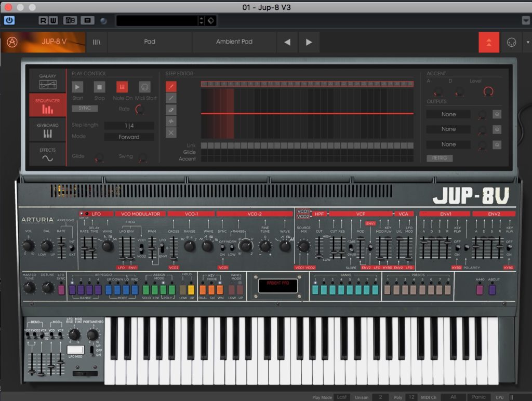Switch to the Effects tab
532x401 pixels.
pos(47,154)
